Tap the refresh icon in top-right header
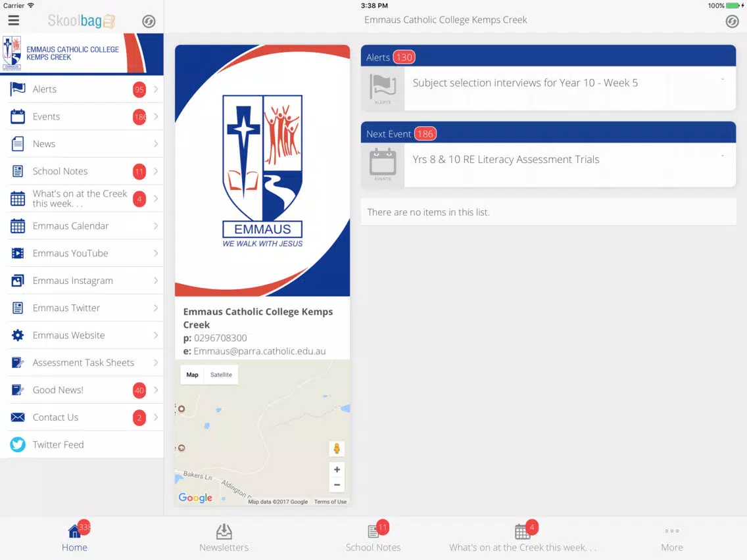Screen dimensions: 747x560 (733, 22)
